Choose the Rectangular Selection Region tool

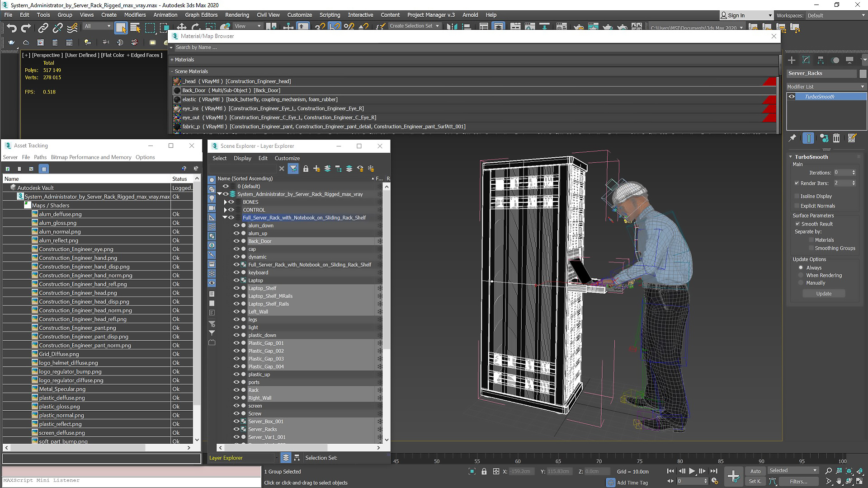pos(150,28)
